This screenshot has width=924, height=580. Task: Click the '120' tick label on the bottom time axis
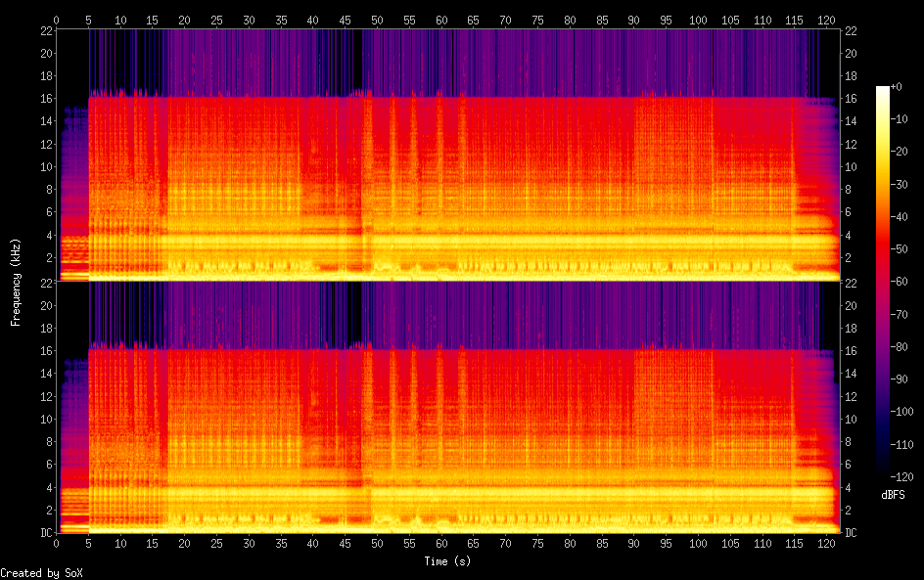pos(826,544)
